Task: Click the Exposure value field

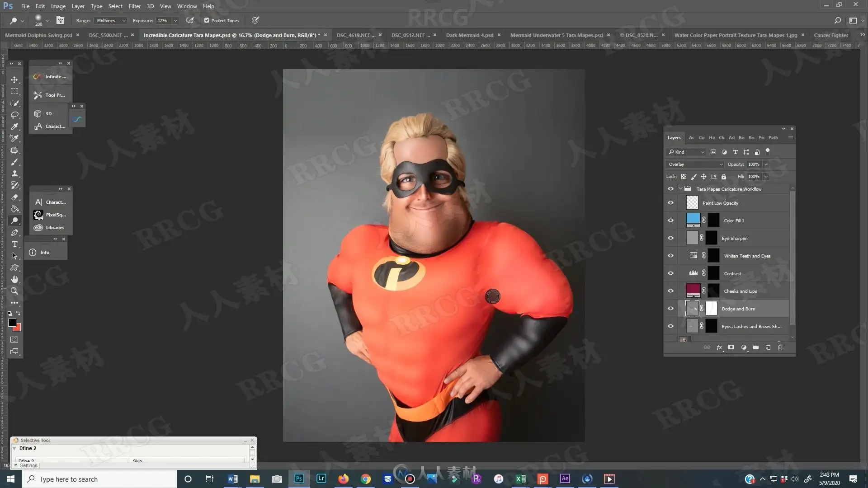Action: pyautogui.click(x=163, y=20)
